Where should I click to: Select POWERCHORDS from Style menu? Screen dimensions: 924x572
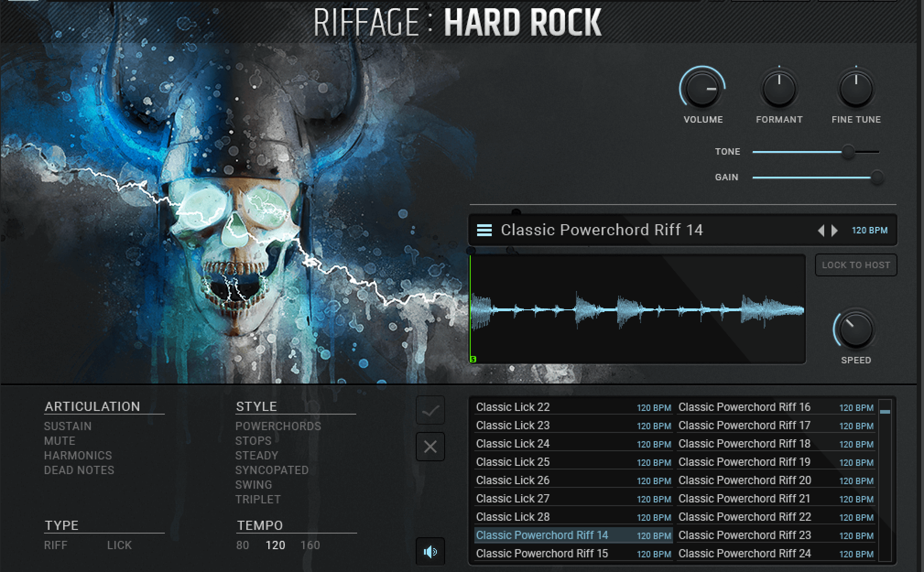(x=278, y=426)
